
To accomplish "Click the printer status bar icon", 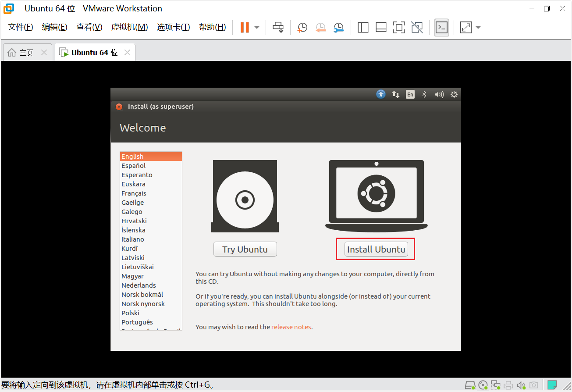I will [x=508, y=385].
